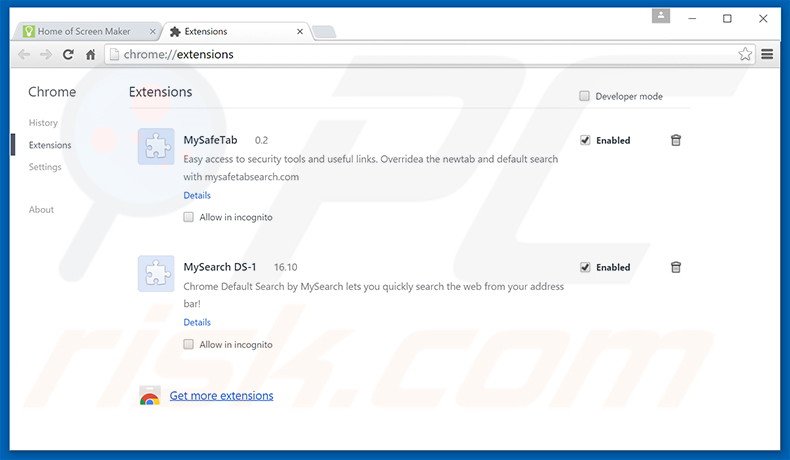790x460 pixels.
Task: Click the Chrome Web Store icon
Action: [150, 396]
